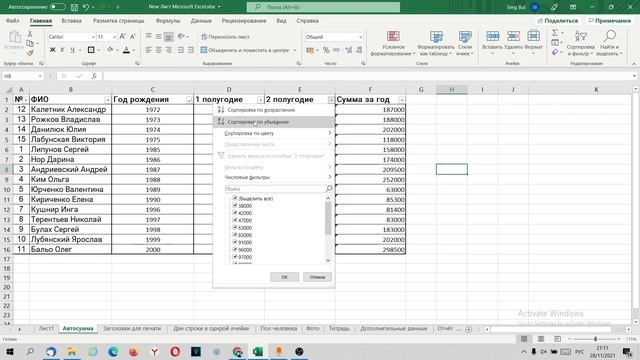Open the Общий number format dropdown
The image size is (640, 360).
pyautogui.click(x=360, y=37)
